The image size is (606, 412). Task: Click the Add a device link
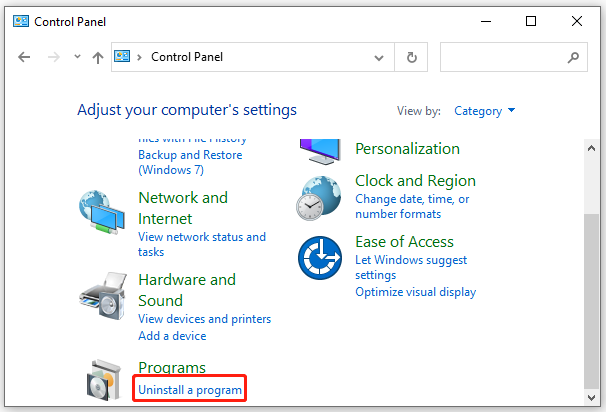click(172, 336)
